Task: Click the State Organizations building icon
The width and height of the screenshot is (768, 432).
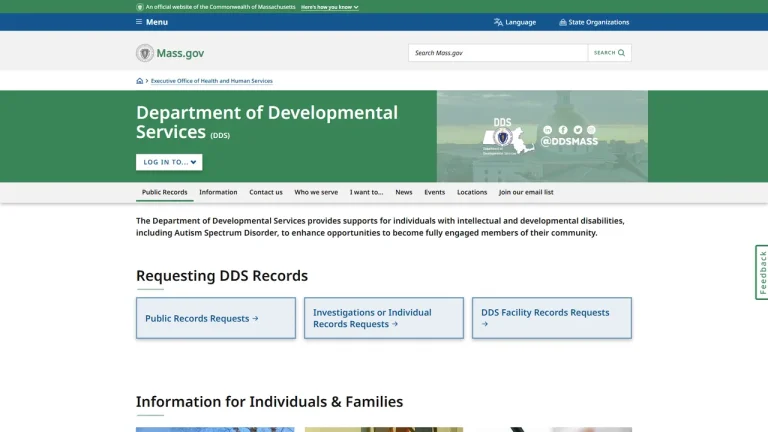Action: [x=563, y=22]
